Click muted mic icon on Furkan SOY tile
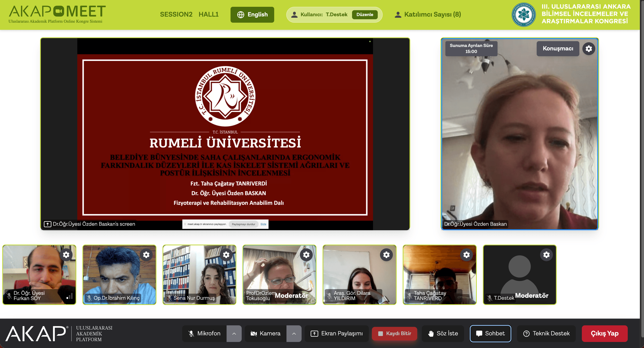The width and height of the screenshot is (644, 348). coord(9,296)
